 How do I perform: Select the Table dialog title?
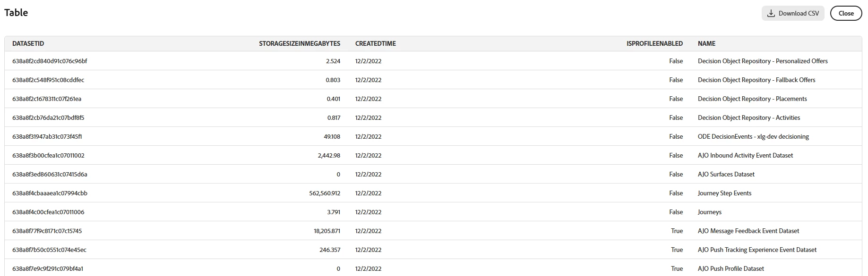[16, 13]
